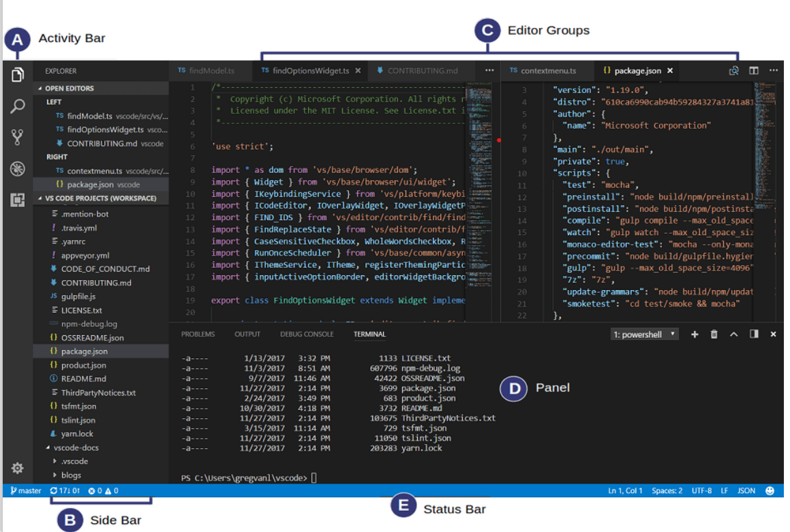This screenshot has height=532, width=790.
Task: Open findModel.ts under Open Editors
Action: pos(101,116)
